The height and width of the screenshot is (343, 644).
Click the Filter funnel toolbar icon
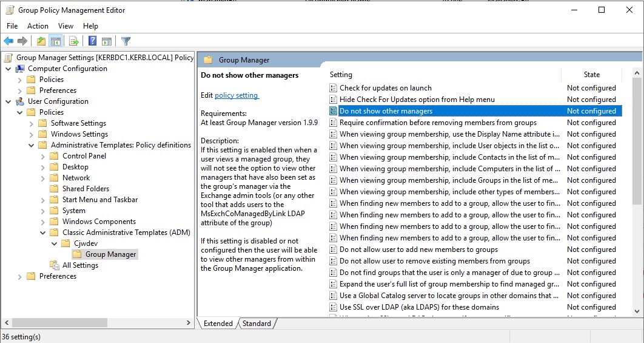click(x=126, y=41)
